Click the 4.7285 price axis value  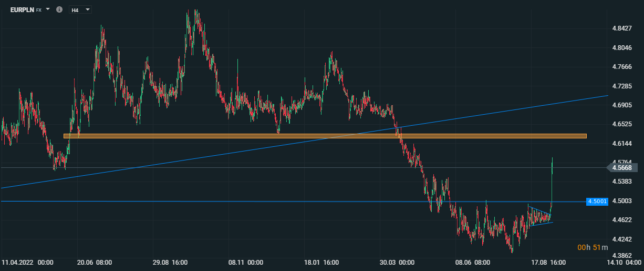tap(621, 86)
